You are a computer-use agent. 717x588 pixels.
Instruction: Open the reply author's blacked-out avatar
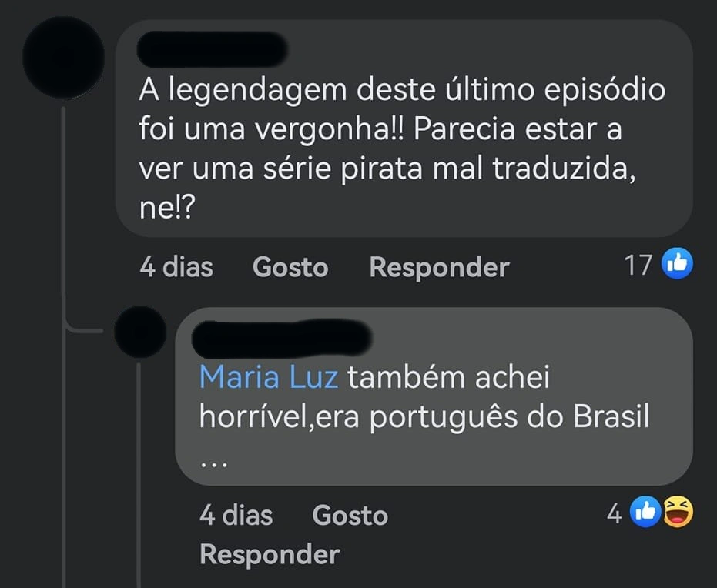pos(140,332)
